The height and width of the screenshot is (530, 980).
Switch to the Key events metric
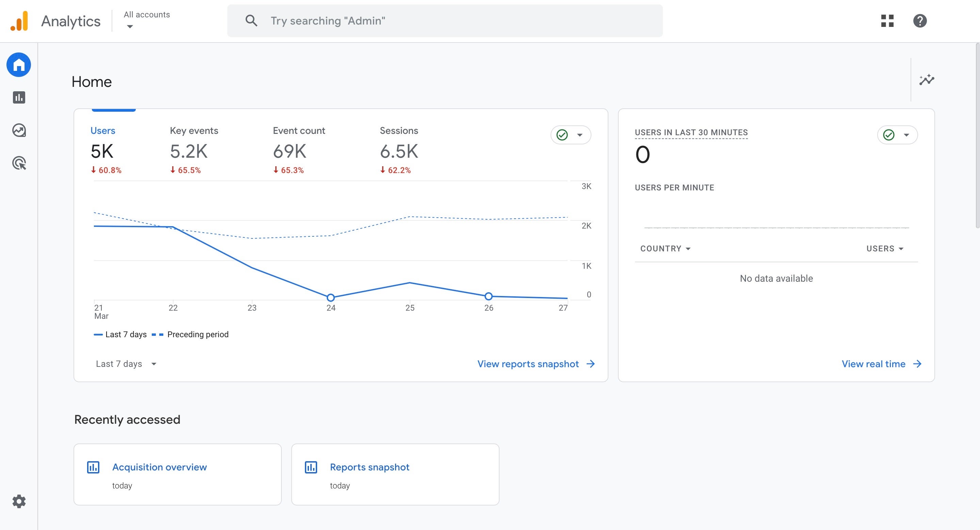(x=194, y=130)
